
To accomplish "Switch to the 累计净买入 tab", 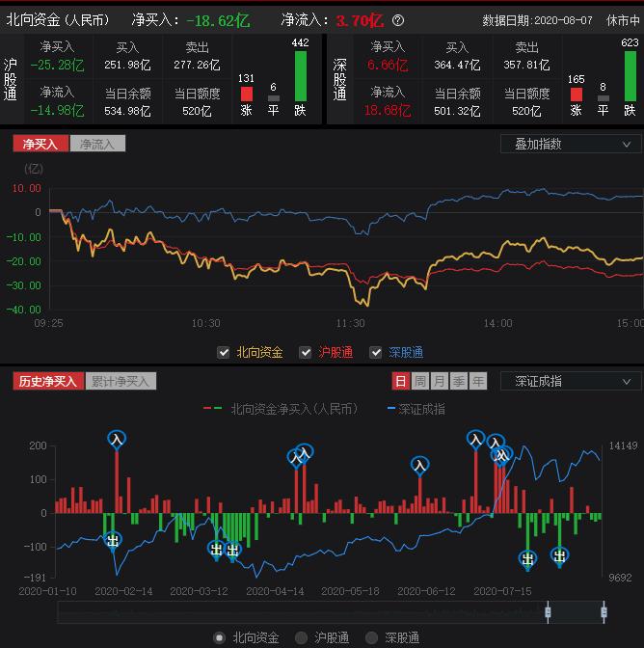I will 121,381.
